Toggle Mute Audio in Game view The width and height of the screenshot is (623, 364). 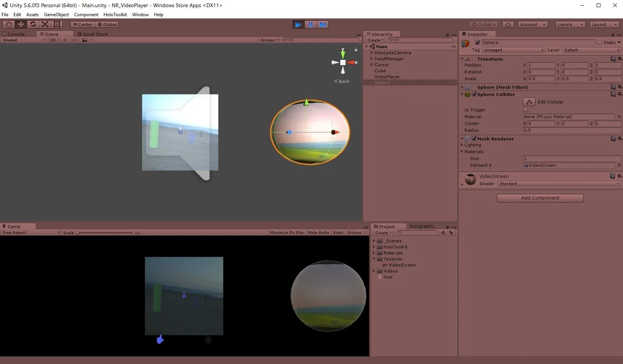tap(318, 233)
